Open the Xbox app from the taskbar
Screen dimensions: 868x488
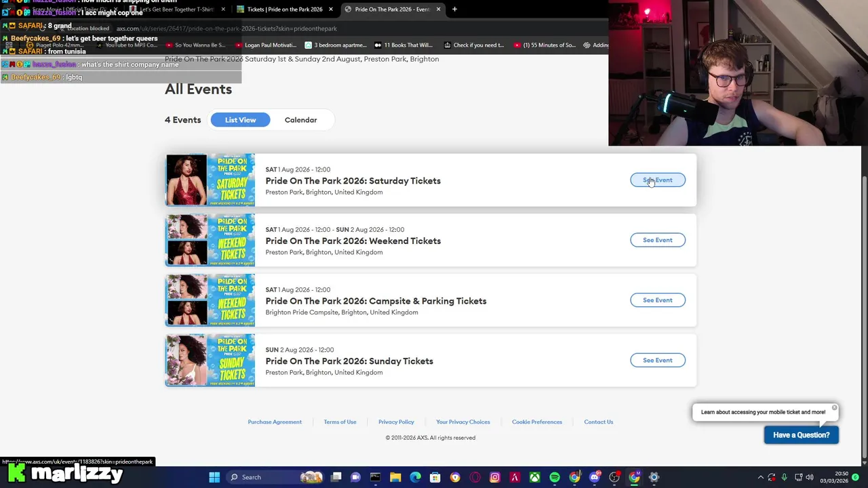tap(535, 477)
